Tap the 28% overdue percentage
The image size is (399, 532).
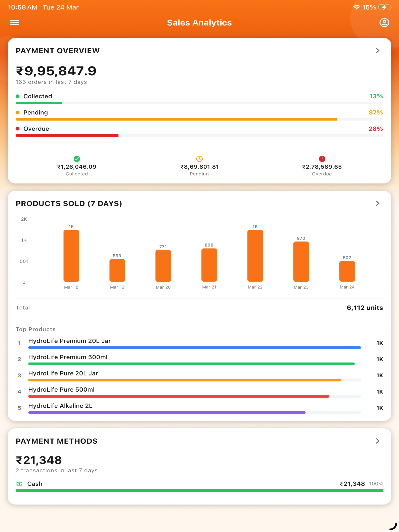[x=376, y=129]
